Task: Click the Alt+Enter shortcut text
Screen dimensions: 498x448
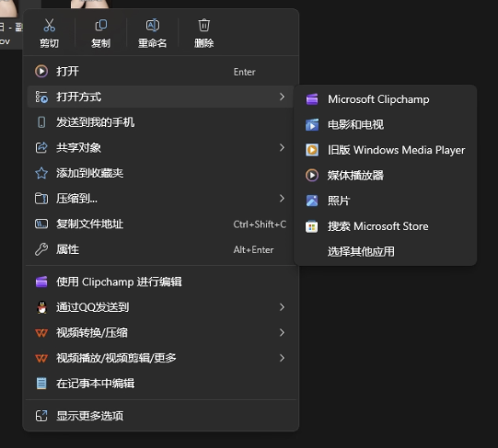Action: 253,249
